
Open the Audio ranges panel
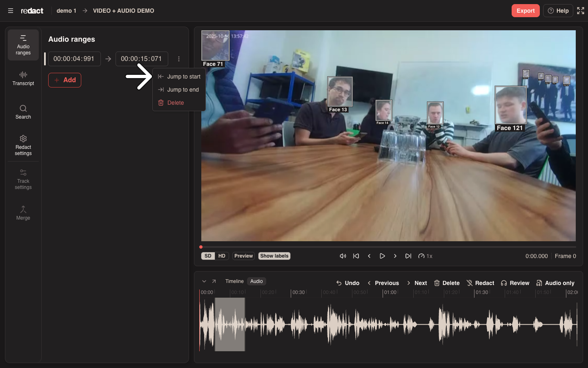click(23, 45)
